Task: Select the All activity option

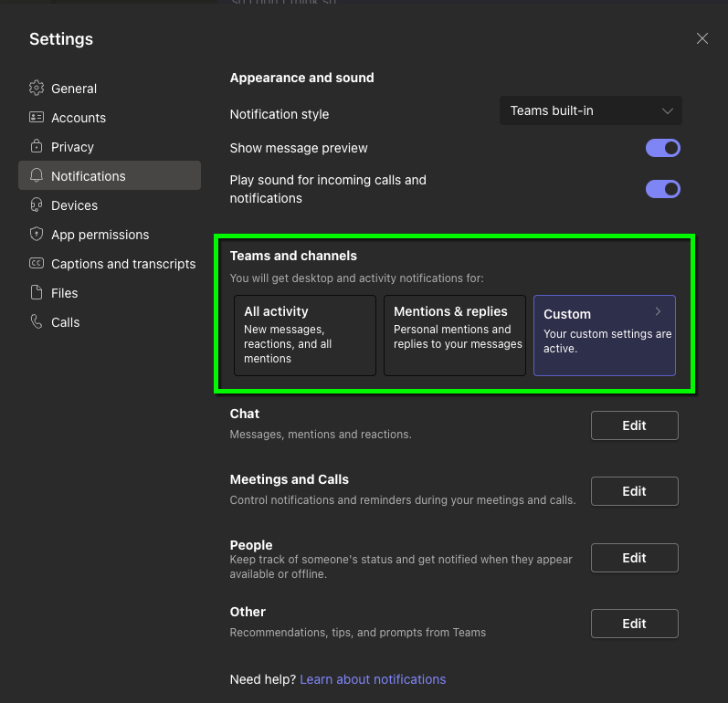Action: (x=305, y=335)
